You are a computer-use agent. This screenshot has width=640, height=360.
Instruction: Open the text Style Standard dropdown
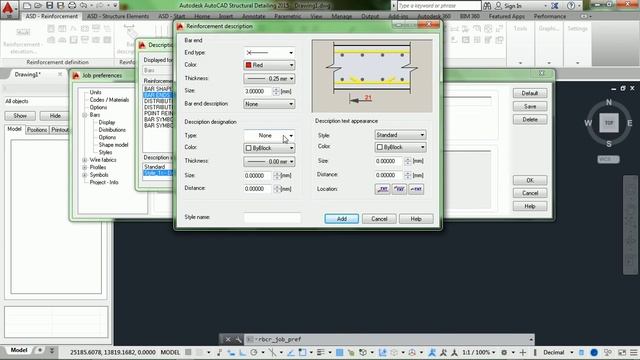[x=400, y=135]
